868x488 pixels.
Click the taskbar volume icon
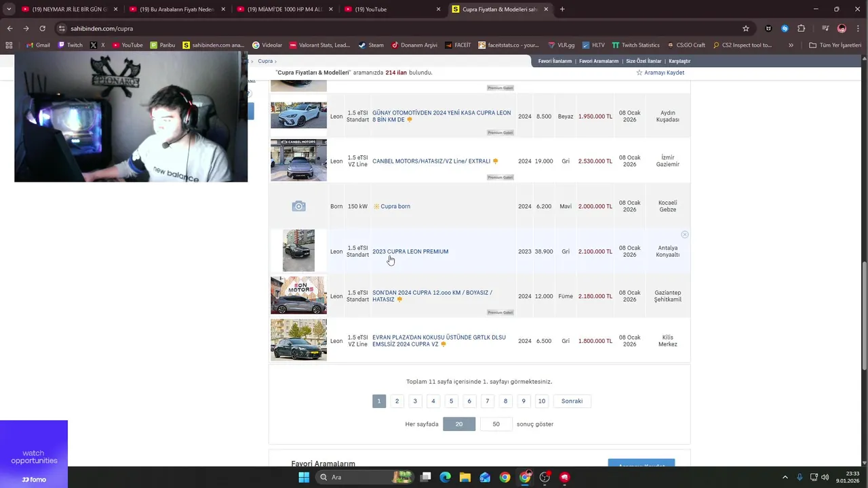coord(825,477)
